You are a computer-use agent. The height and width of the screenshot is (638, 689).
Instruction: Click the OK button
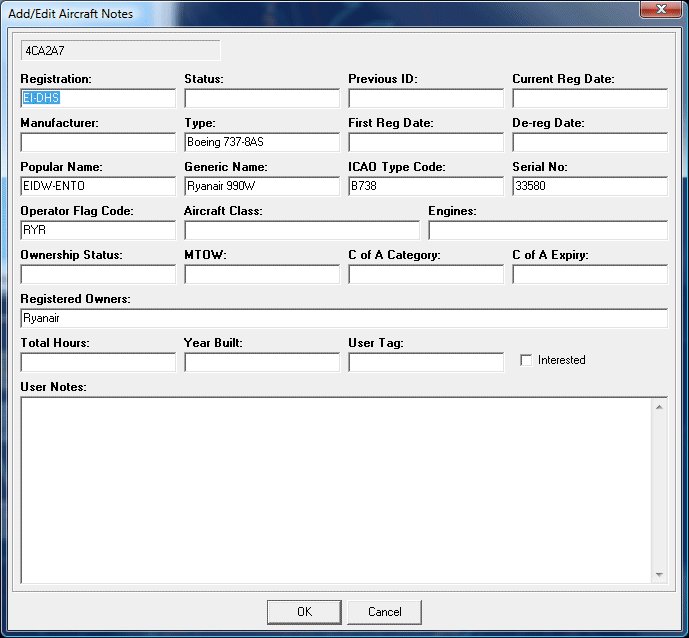click(304, 612)
